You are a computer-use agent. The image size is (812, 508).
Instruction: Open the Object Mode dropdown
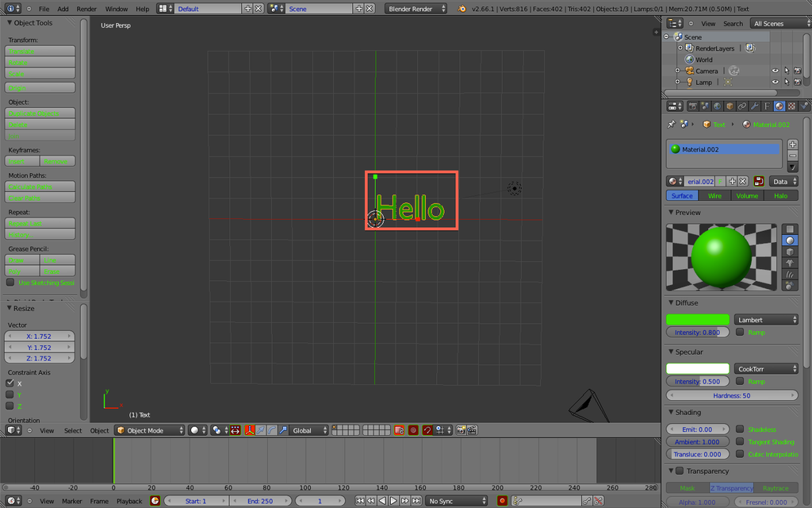pos(149,430)
